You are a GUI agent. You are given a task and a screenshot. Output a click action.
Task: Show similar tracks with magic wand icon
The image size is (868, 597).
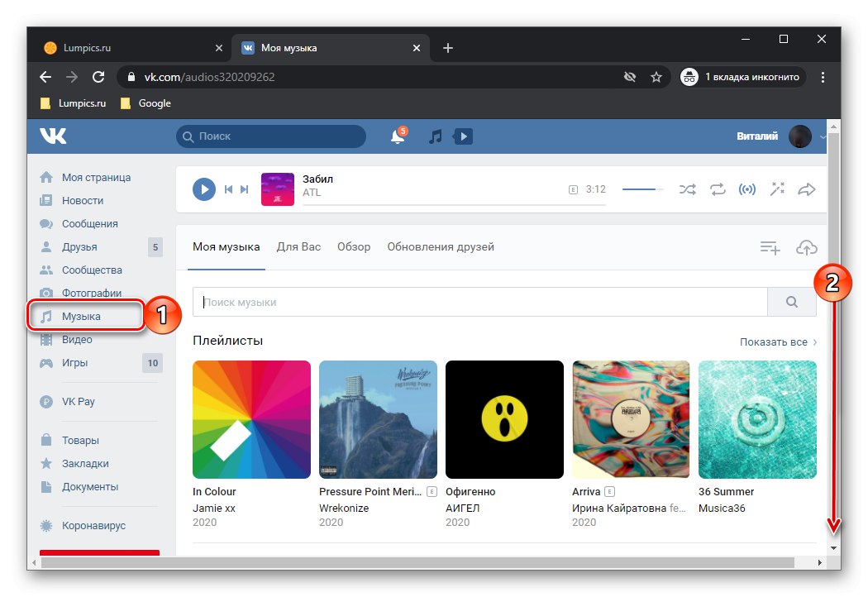pyautogui.click(x=777, y=189)
